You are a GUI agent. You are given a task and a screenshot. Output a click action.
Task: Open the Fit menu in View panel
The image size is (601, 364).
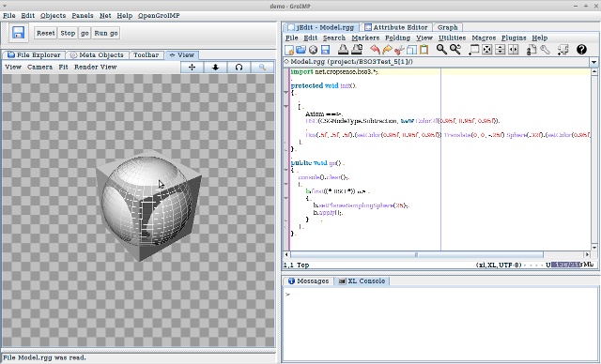click(63, 67)
